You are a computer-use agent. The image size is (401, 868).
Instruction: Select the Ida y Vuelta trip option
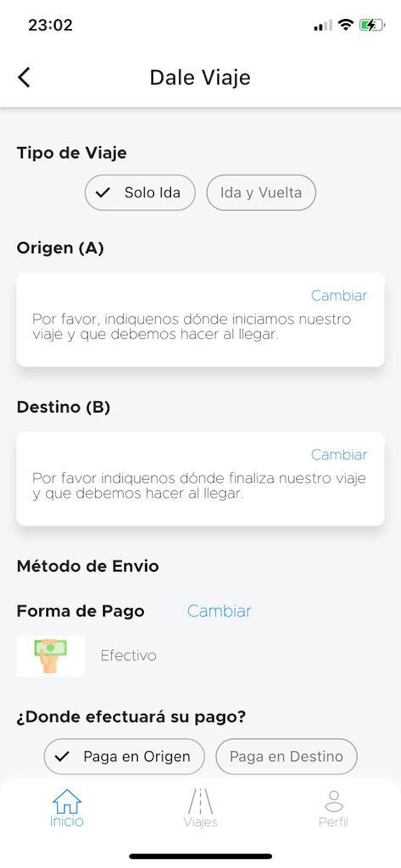[x=260, y=192]
